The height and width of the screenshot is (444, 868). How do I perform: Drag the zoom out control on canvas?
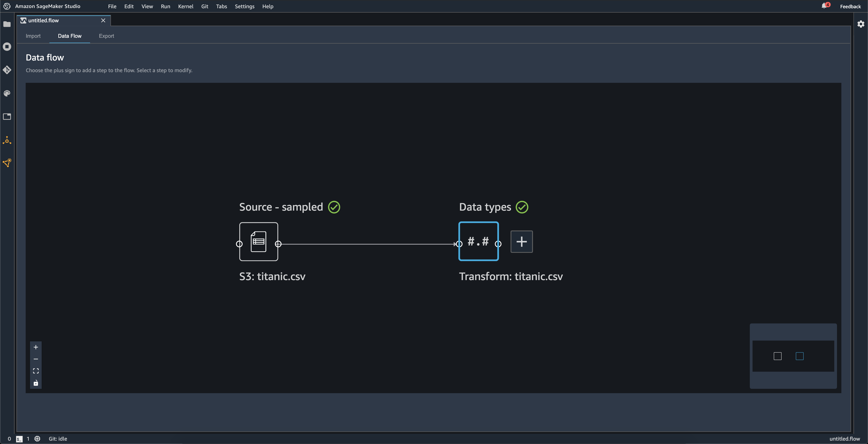point(36,359)
